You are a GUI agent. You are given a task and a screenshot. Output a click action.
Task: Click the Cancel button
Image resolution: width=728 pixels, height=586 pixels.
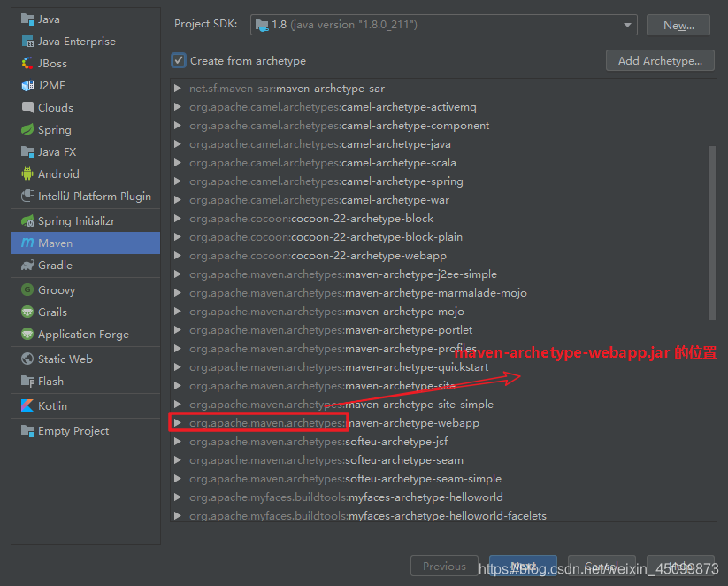pyautogui.click(x=602, y=566)
